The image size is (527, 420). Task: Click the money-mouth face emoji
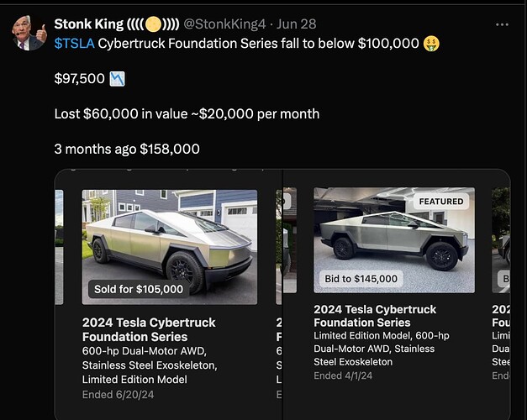click(x=431, y=44)
